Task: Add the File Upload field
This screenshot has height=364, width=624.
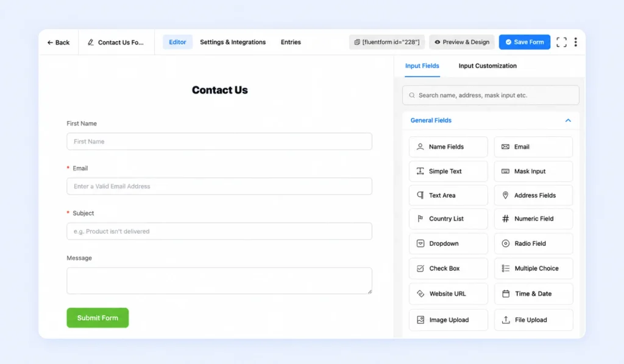Action: point(533,320)
